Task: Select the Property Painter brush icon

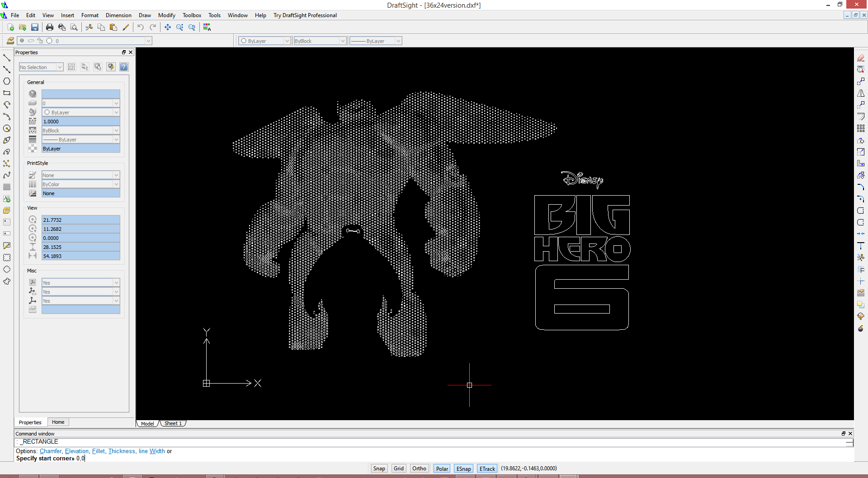Action: (126, 28)
